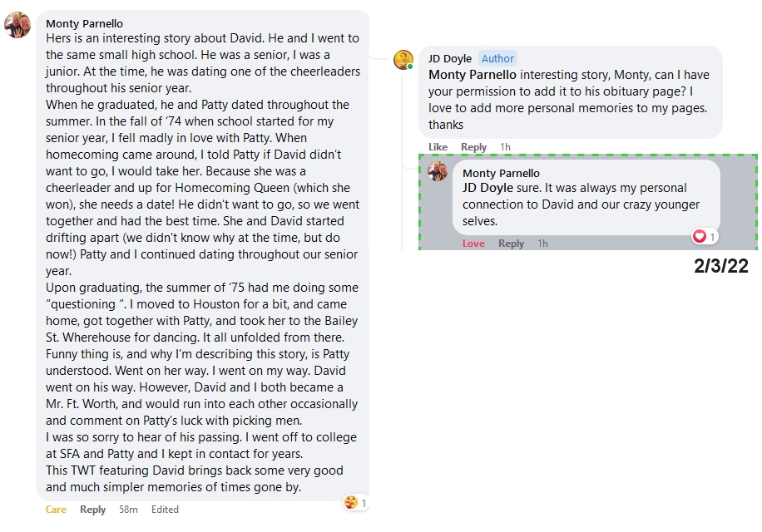Screen dimensions: 762x532
Task: Toggle the Care reaction on the story comment
Action: tap(56, 510)
